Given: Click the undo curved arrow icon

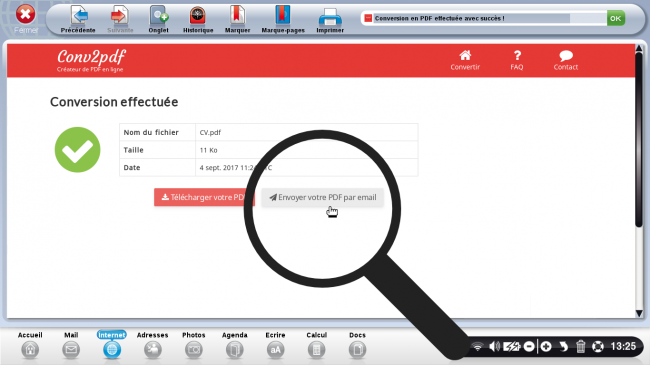Looking at the screenshot, I should pos(563,346).
